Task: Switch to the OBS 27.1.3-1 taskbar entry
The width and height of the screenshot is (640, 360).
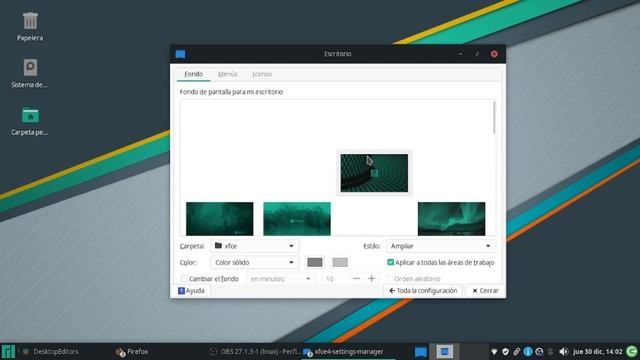Action: pos(255,351)
